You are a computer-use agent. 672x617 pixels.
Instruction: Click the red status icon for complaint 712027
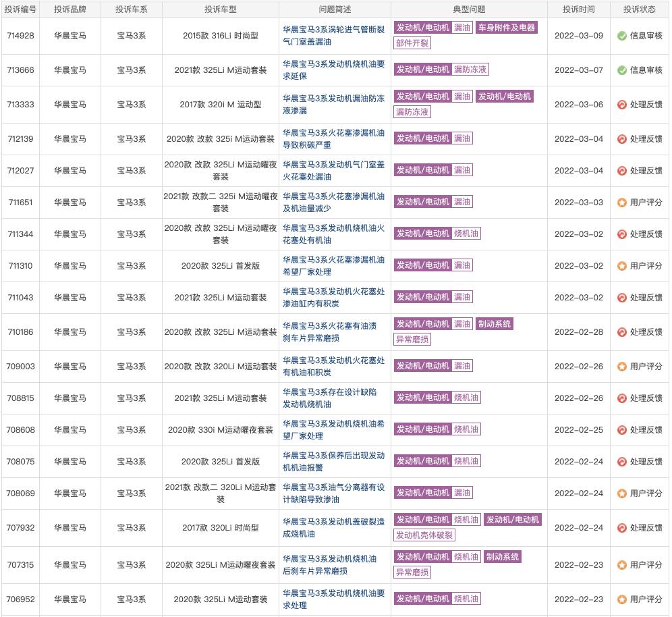622,171
